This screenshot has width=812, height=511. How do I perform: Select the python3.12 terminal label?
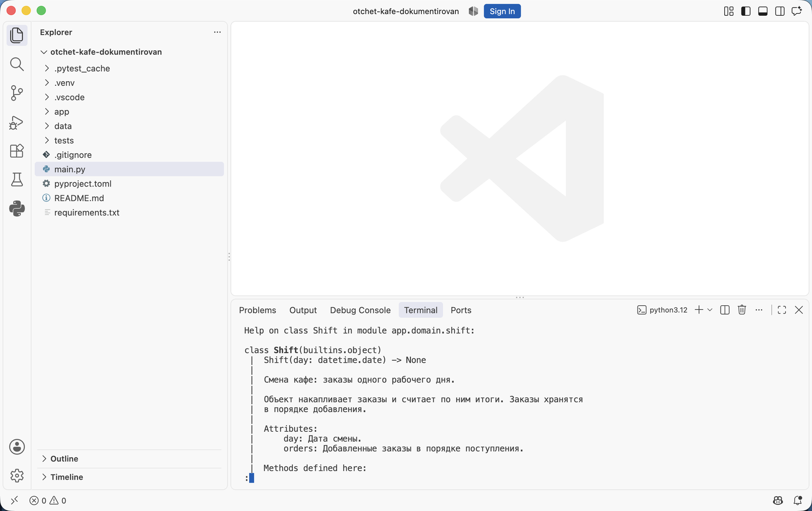pyautogui.click(x=662, y=310)
